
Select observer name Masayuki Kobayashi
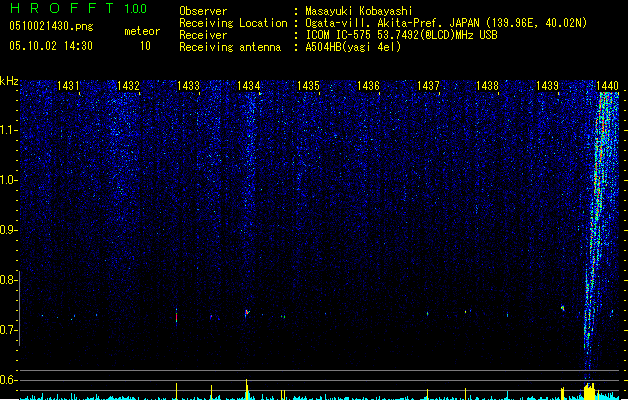(359, 11)
